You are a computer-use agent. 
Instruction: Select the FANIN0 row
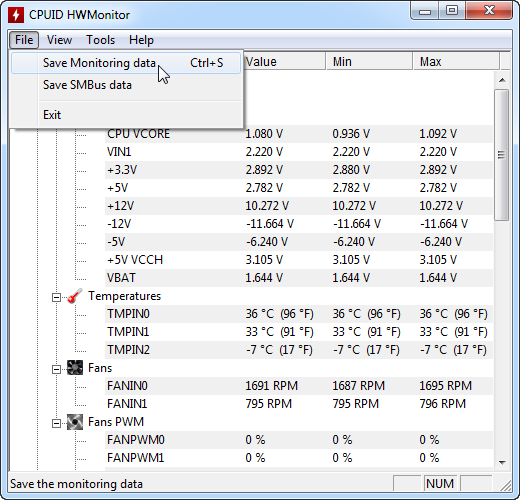[x=299, y=386]
